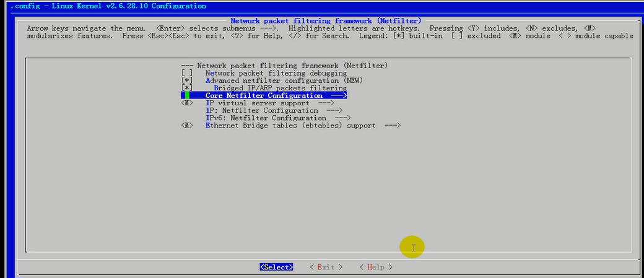Select Bridged IP/ARP packets filtering entry
The width and height of the screenshot is (644, 278).
pos(280,88)
